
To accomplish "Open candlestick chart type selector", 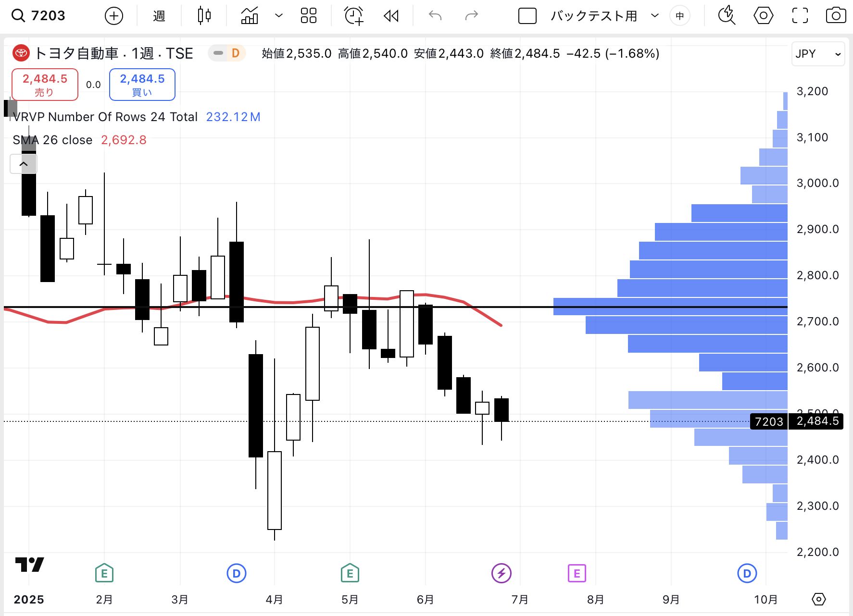I will pos(204,16).
